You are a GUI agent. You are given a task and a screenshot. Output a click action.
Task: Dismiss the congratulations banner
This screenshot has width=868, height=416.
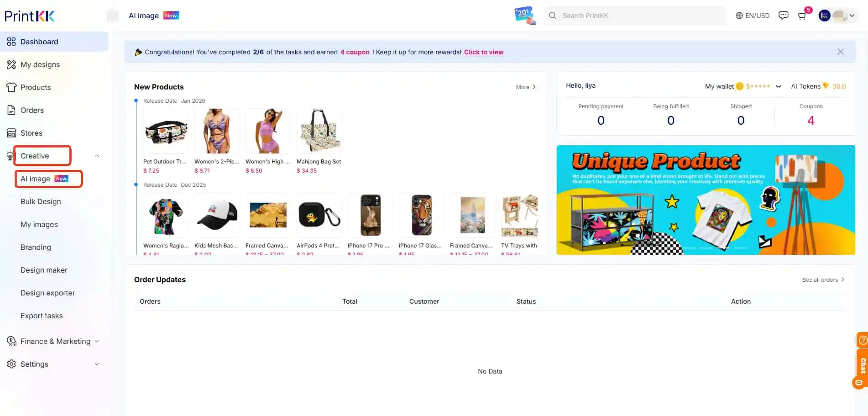[x=840, y=52]
